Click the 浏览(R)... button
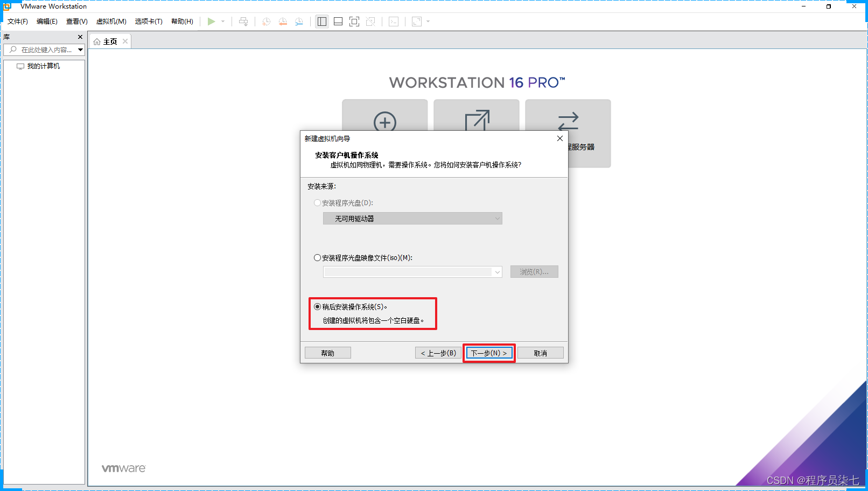 click(534, 272)
